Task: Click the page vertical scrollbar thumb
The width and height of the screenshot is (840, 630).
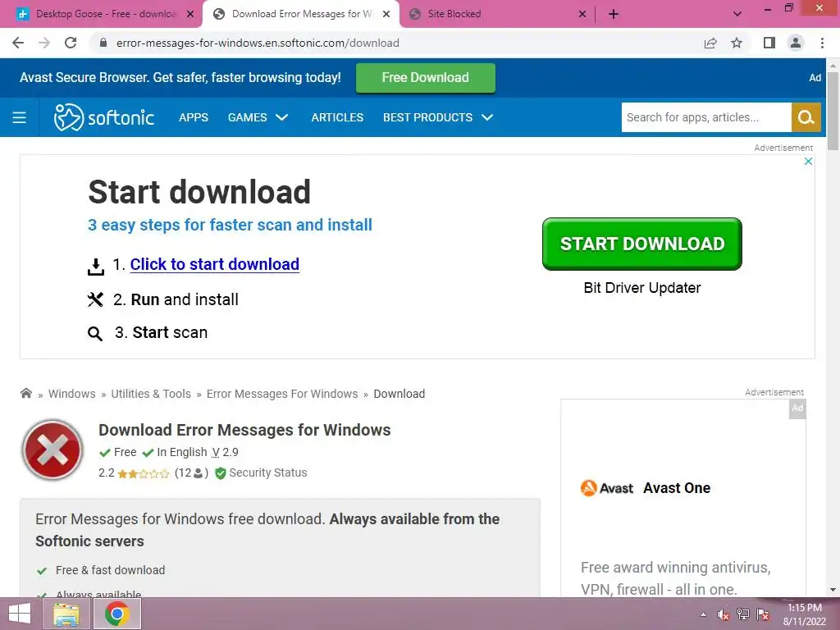Action: click(833, 111)
